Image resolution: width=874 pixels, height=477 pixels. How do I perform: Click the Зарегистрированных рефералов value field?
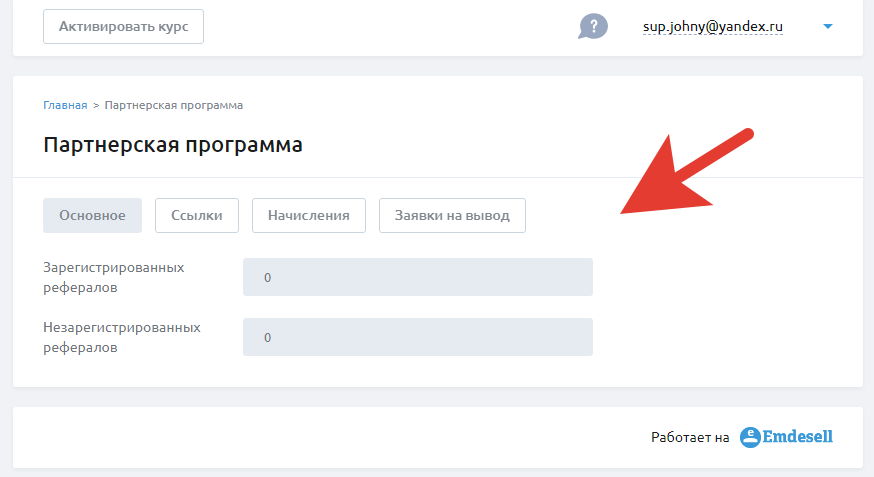coord(417,277)
